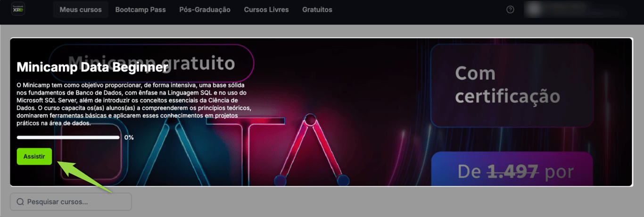Open the blurred user profile area
The width and height of the screenshot is (644, 217).
580,9
